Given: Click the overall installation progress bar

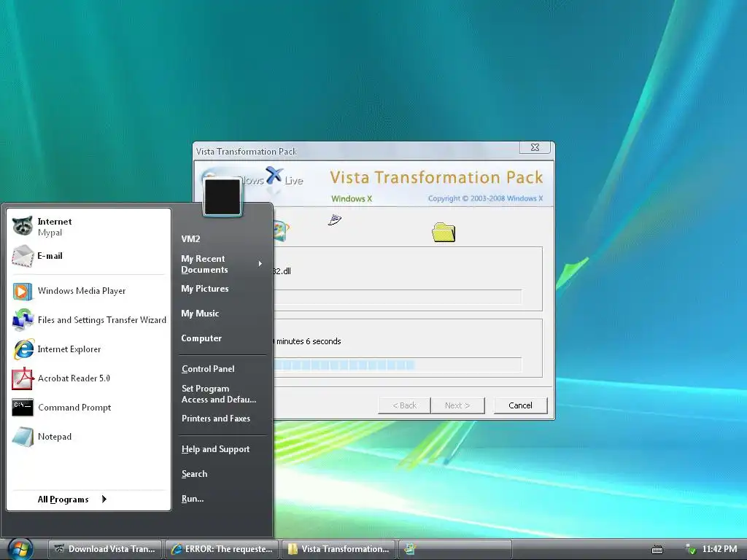Looking at the screenshot, I should click(x=398, y=365).
